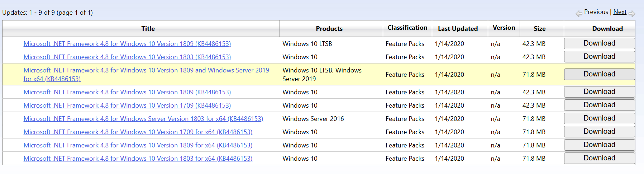Image resolution: width=644 pixels, height=174 pixels.
Task: Download the Version 1809 update for Windows 10 LTSB 42.3 MB
Action: pos(599,43)
